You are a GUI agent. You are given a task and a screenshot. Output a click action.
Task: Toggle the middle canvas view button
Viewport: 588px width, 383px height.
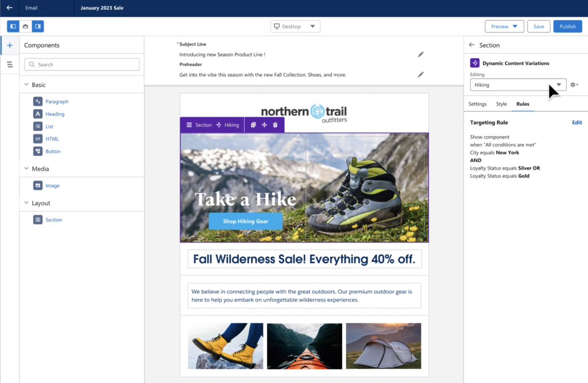[25, 26]
